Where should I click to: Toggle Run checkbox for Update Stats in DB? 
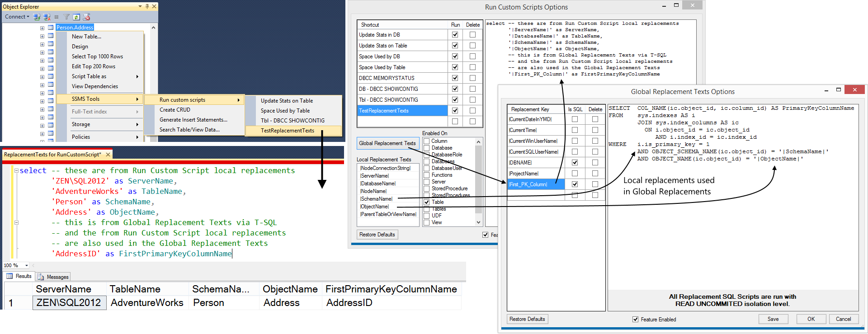[x=455, y=35]
